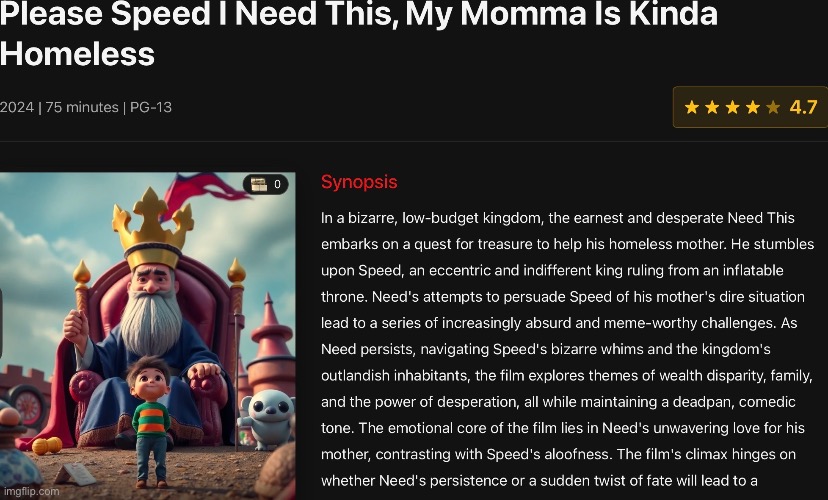Click the dimmed fifth rating star
The width and height of the screenshot is (828, 500).
point(773,108)
